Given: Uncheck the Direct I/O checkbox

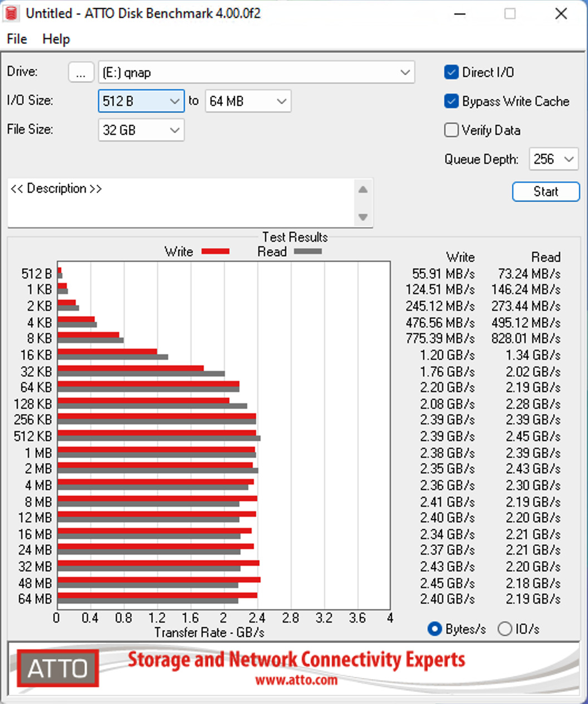Looking at the screenshot, I should [x=451, y=72].
